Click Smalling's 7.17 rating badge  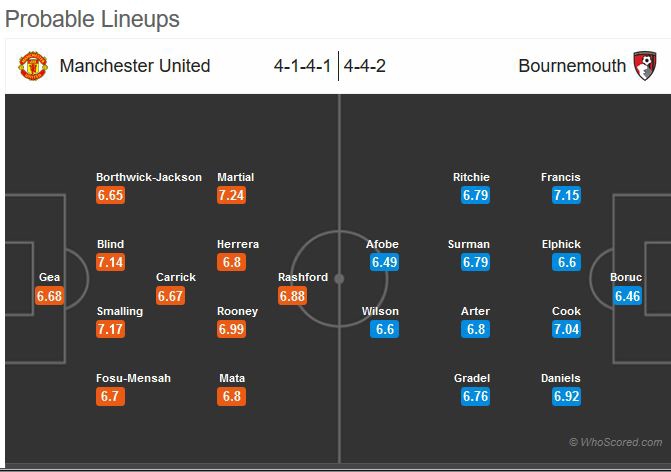110,329
